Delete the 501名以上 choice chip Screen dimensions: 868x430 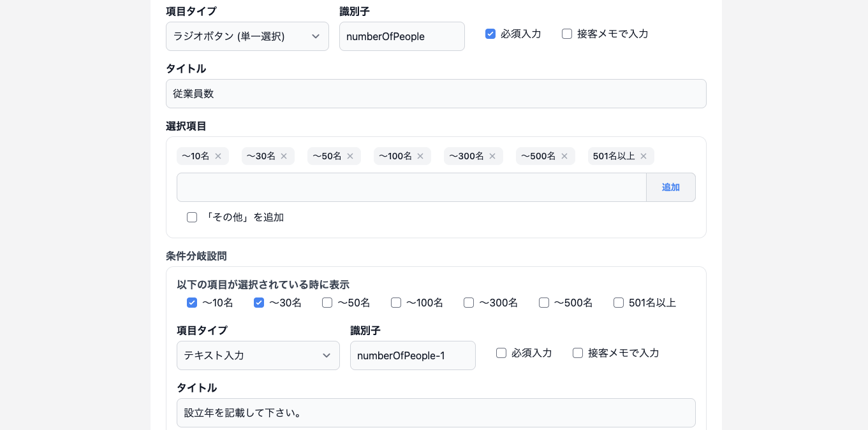(x=644, y=156)
